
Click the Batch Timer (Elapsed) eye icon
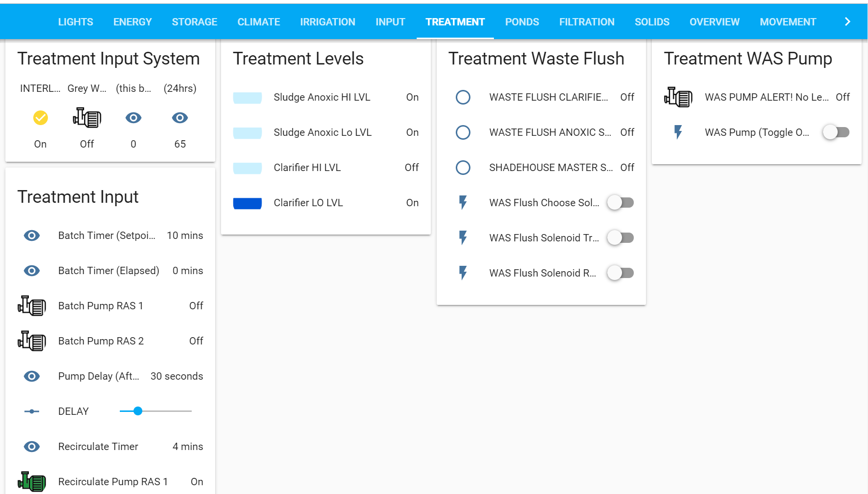(x=32, y=271)
